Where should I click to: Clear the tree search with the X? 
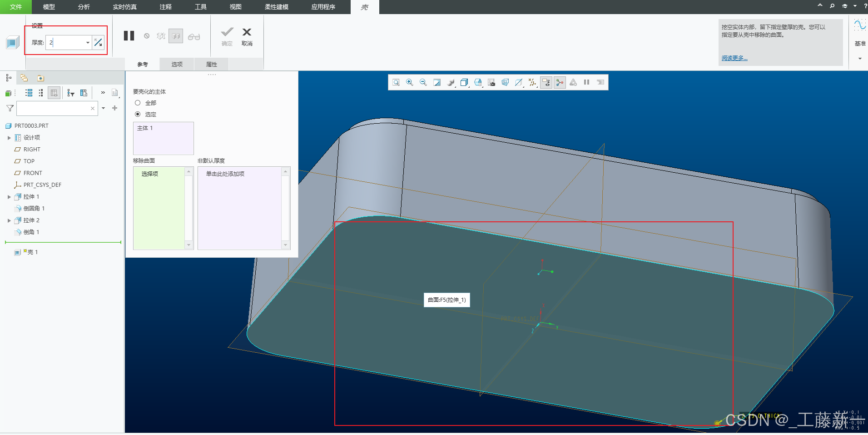click(x=93, y=108)
